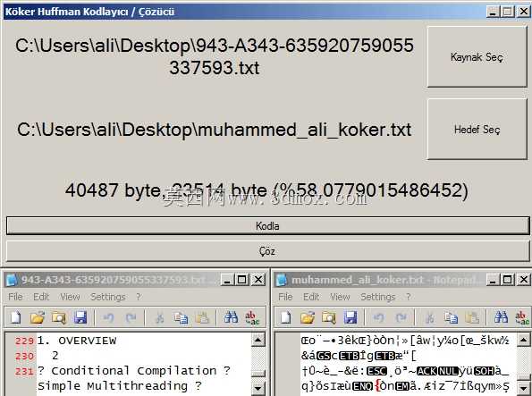Replace icon in muhammed_ali_koker.txt window
This screenshot has width=532, height=396.
[522, 317]
